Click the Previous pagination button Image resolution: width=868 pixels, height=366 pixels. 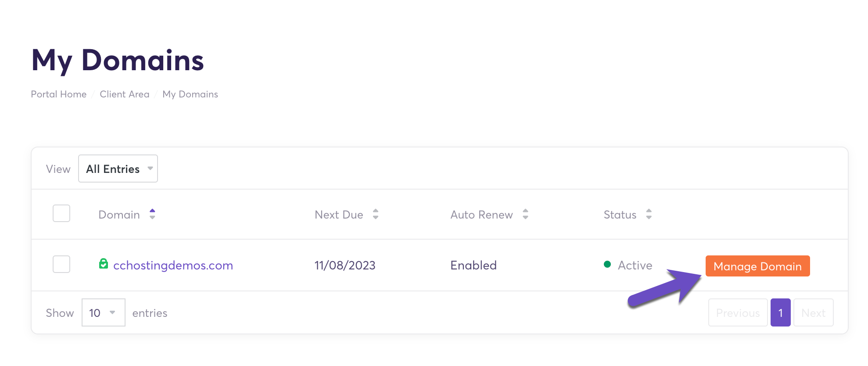738,312
